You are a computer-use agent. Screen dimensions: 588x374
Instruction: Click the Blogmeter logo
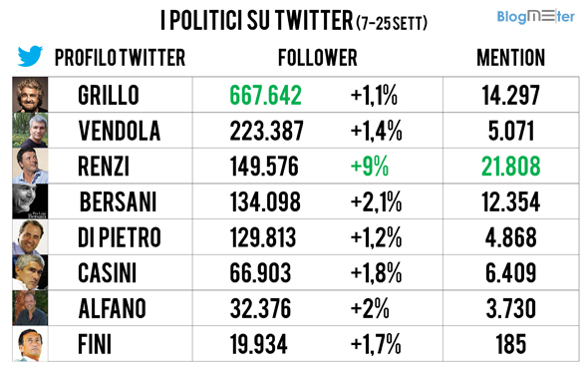pos(535,16)
